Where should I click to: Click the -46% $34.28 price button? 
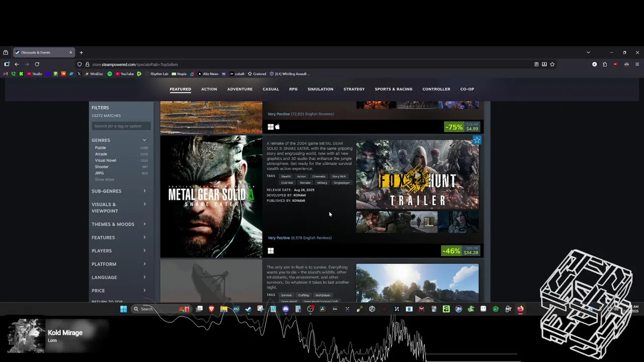coord(461,251)
